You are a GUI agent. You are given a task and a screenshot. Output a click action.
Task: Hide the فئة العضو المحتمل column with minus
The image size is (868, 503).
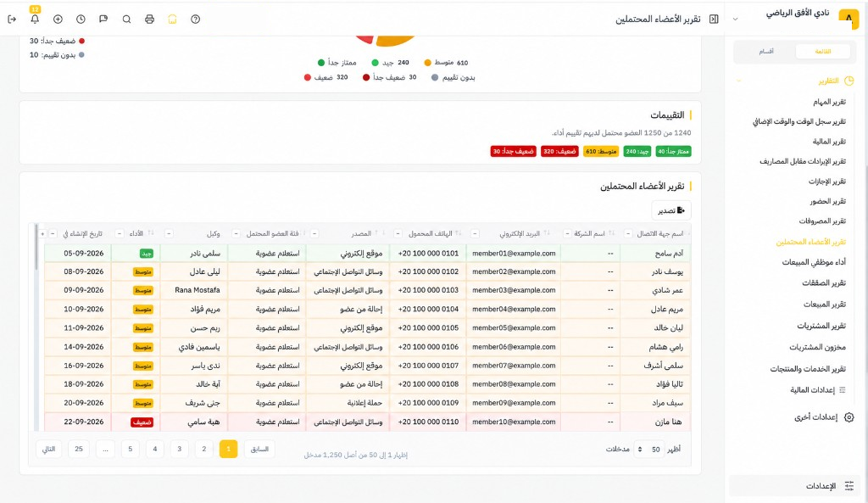(x=236, y=234)
